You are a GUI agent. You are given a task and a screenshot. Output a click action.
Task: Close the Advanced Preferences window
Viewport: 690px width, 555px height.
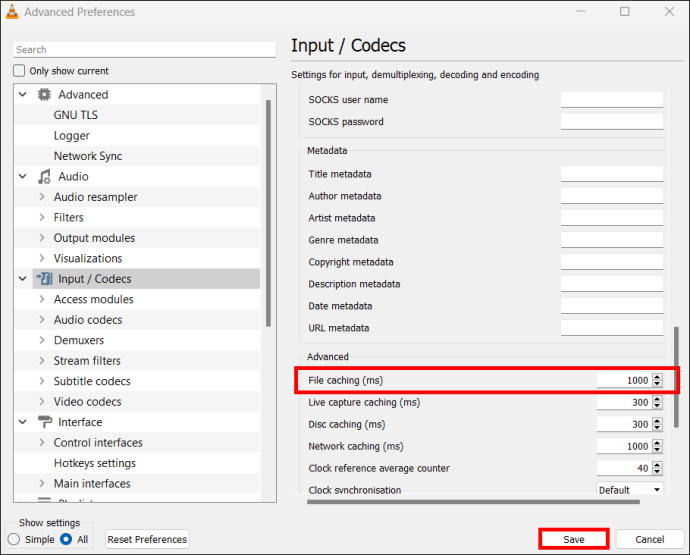669,11
